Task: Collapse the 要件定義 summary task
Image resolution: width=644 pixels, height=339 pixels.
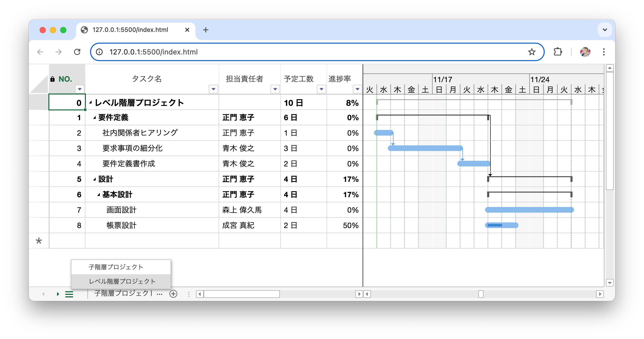Action: (x=94, y=118)
